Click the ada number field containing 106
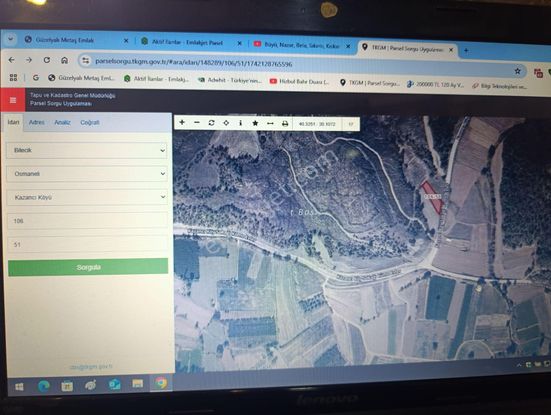The image size is (551, 415). (87, 221)
